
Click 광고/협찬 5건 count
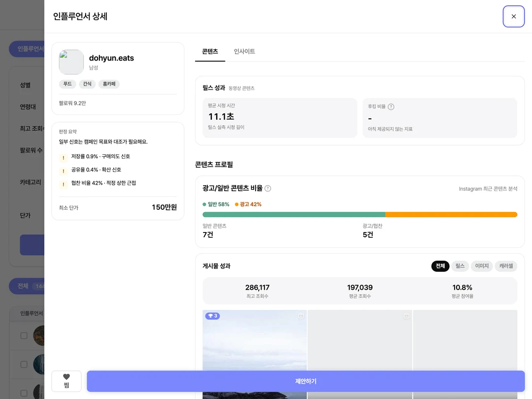pyautogui.click(x=368, y=234)
